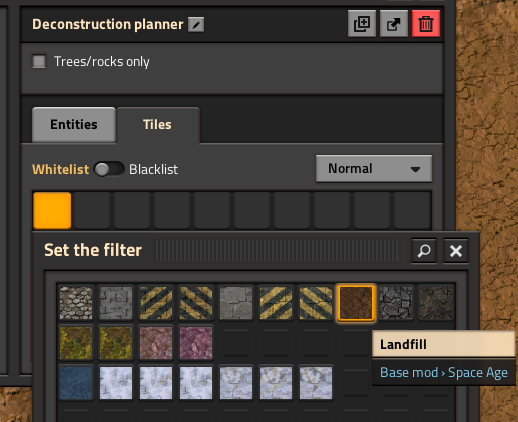Select the purple-pink tile in second row
The height and width of the screenshot is (422, 518).
[196, 343]
